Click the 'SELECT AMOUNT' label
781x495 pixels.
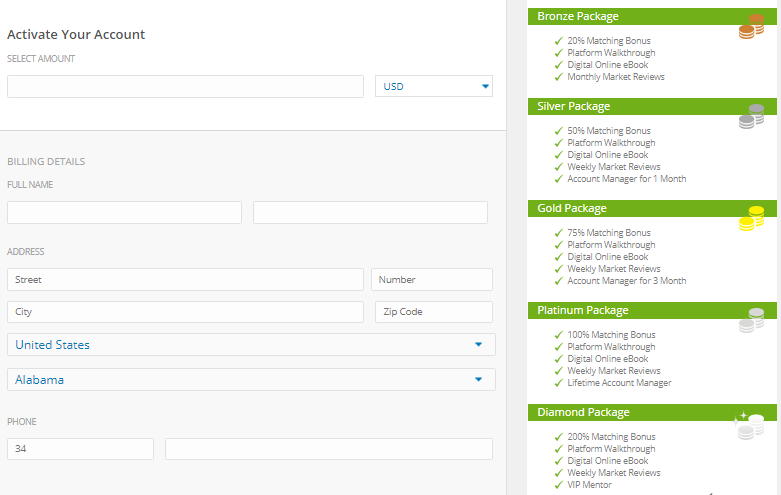click(41, 59)
